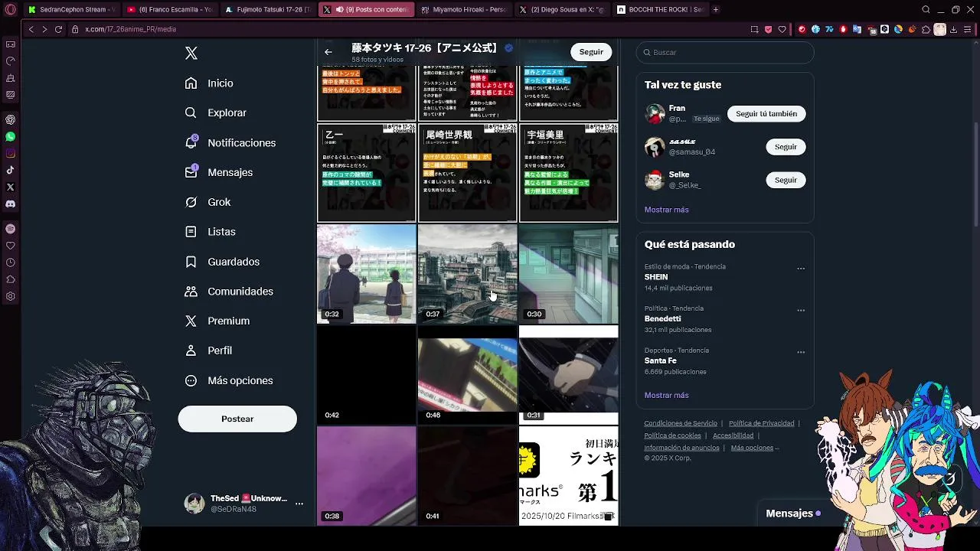
Task: Play the 0:30 video thumbnail
Action: click(568, 274)
